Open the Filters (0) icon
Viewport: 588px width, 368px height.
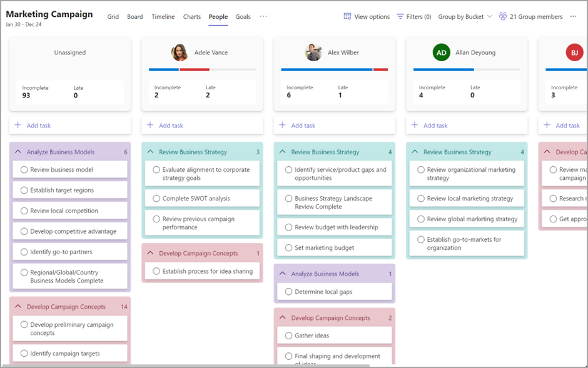click(400, 17)
